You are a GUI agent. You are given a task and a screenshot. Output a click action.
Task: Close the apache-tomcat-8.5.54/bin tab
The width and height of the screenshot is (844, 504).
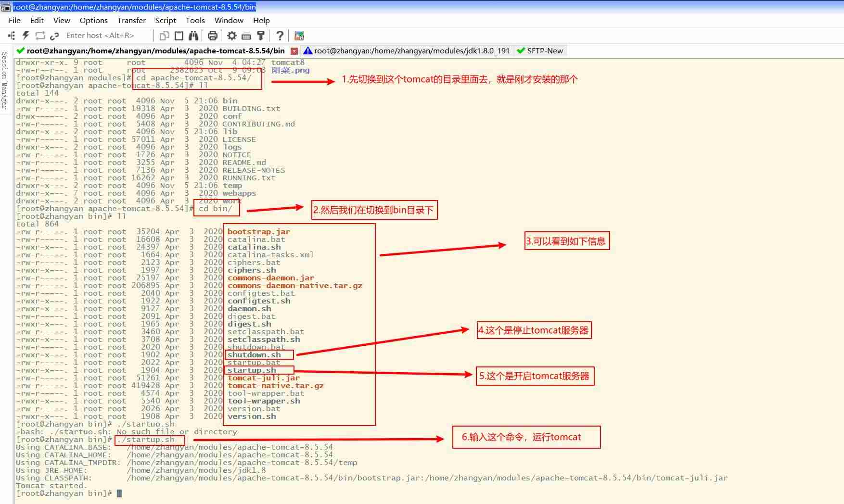tap(294, 50)
